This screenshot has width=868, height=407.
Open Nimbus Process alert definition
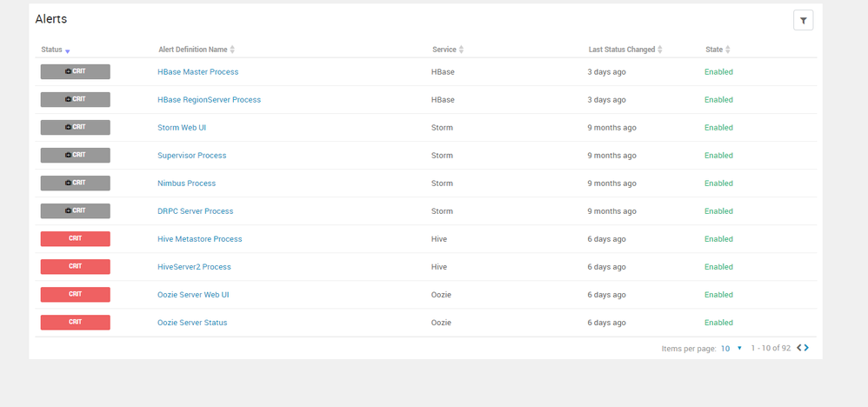tap(186, 183)
